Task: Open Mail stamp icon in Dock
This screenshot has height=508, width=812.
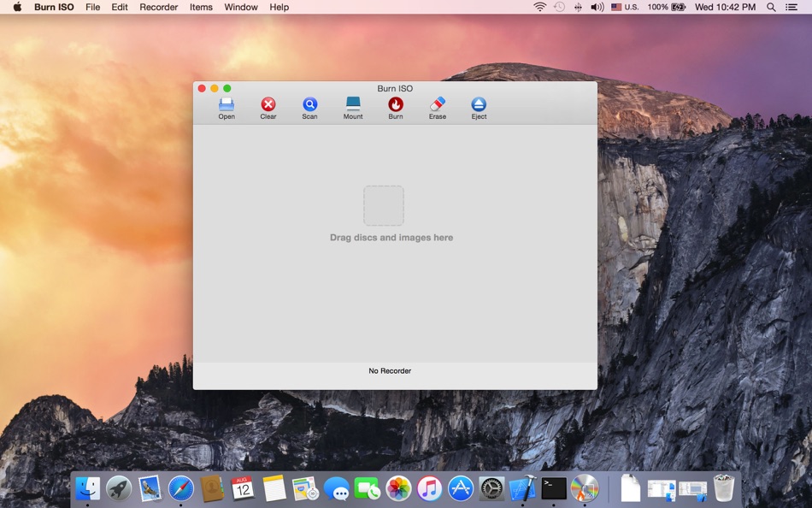Action: pyautogui.click(x=150, y=488)
